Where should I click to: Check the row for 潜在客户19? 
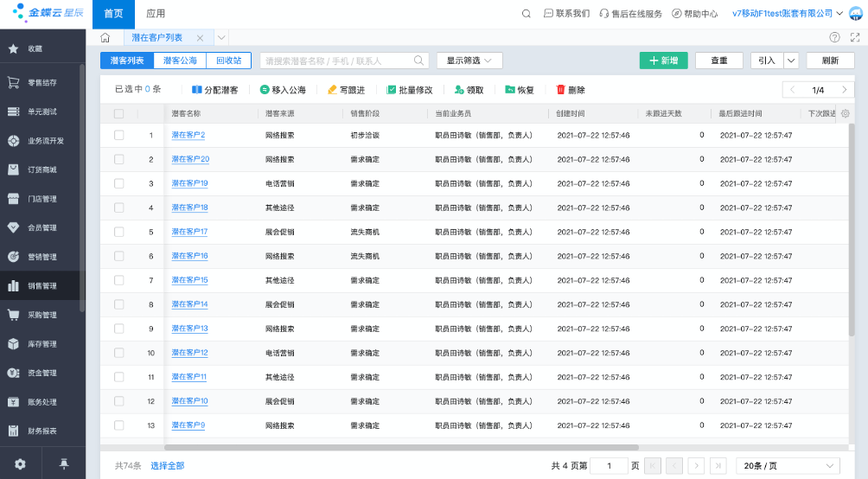tap(118, 183)
